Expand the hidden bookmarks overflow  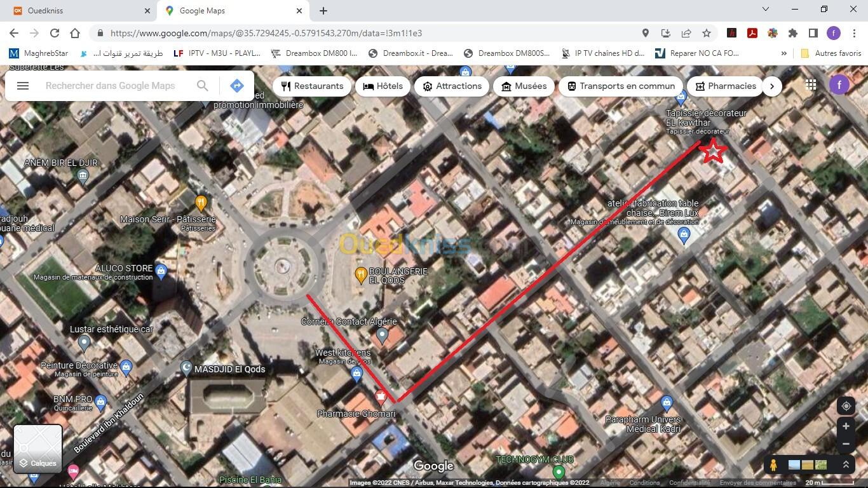[x=783, y=53]
